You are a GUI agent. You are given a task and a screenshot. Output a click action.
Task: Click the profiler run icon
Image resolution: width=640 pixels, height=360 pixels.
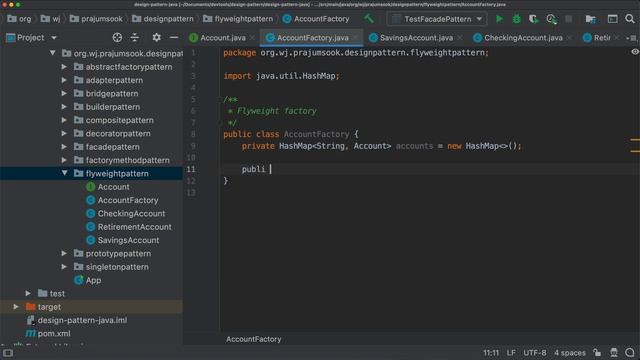[551, 19]
